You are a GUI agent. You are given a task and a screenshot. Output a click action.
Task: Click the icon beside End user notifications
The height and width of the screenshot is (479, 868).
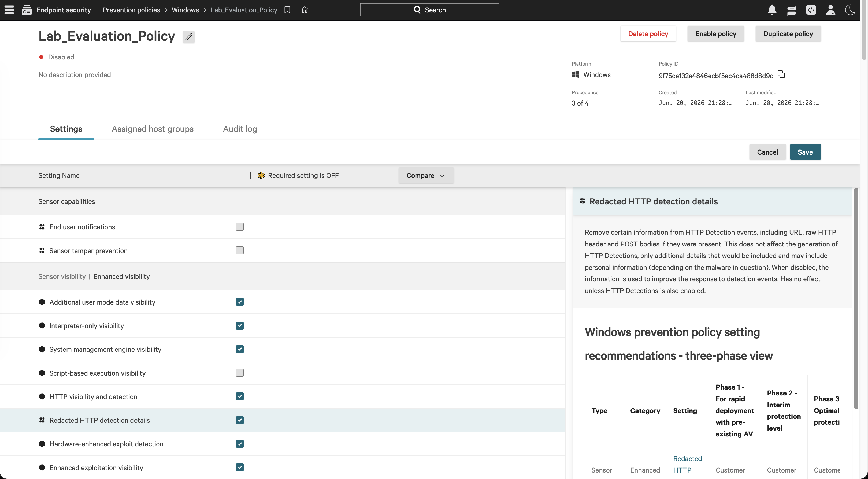[x=42, y=227]
